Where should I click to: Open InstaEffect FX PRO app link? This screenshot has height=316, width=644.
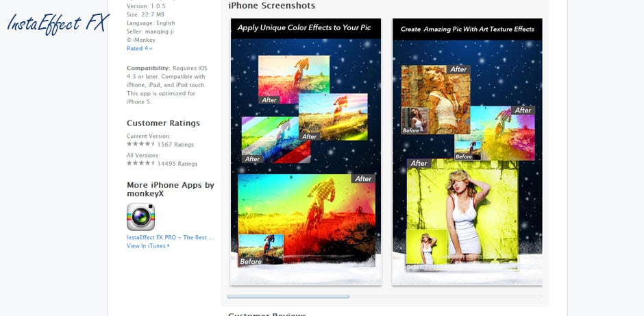pos(170,237)
